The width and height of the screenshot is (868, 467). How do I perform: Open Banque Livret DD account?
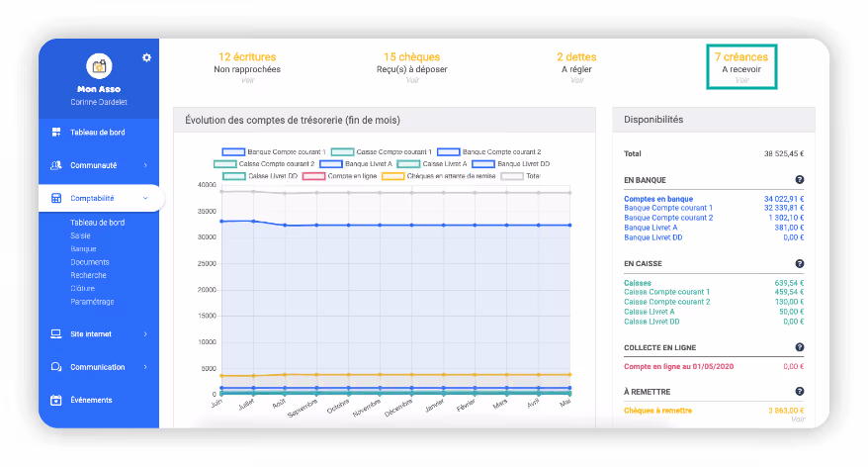click(653, 237)
